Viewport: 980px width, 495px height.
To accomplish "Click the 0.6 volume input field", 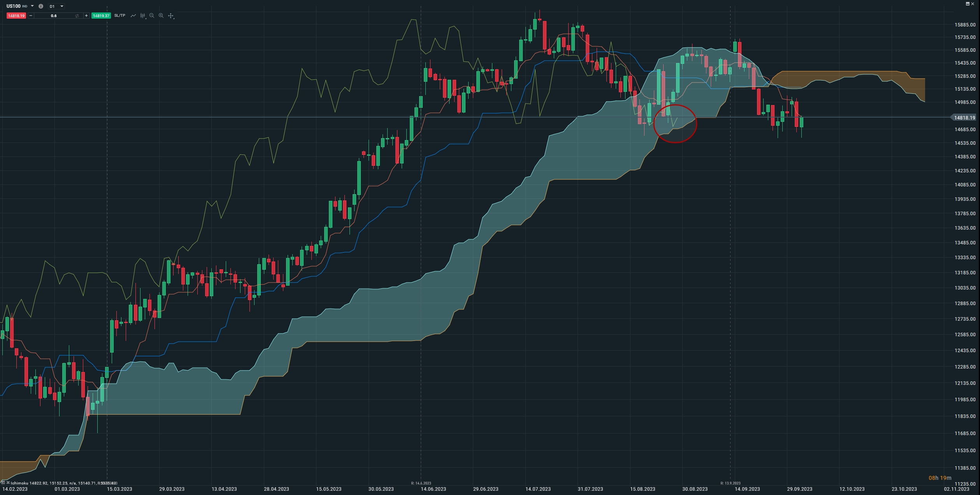I will pos(54,16).
